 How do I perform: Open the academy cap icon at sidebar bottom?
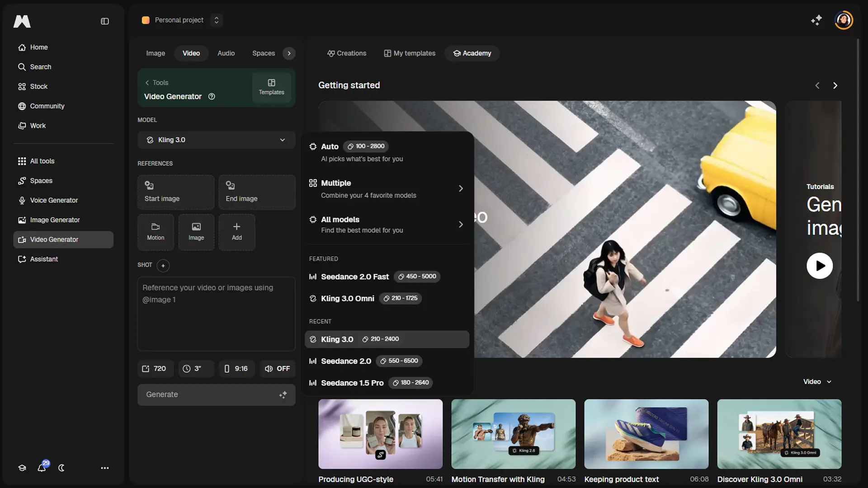[x=22, y=468]
